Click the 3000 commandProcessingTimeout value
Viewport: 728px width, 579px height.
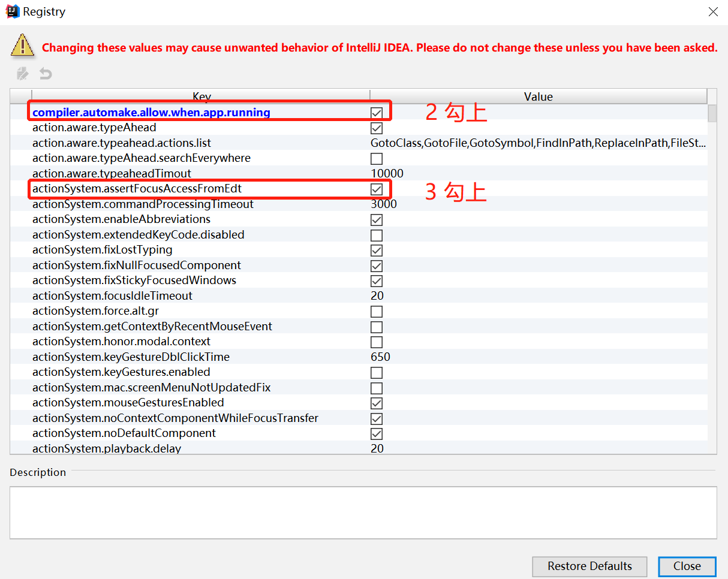click(x=384, y=204)
